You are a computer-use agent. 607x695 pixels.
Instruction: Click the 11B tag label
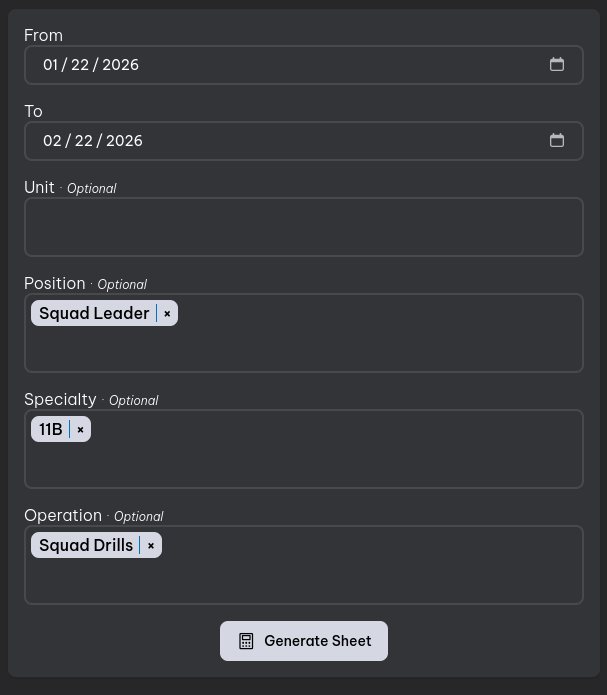[51, 430]
